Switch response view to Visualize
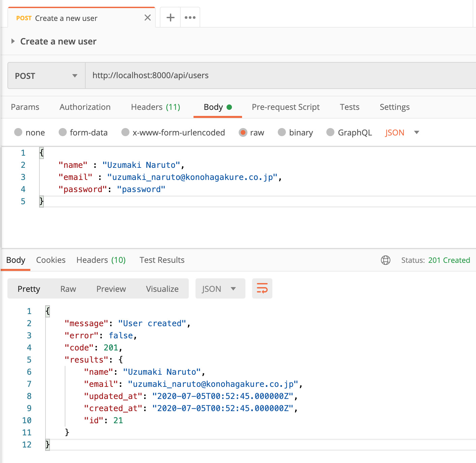The height and width of the screenshot is (463, 476). [x=162, y=289]
